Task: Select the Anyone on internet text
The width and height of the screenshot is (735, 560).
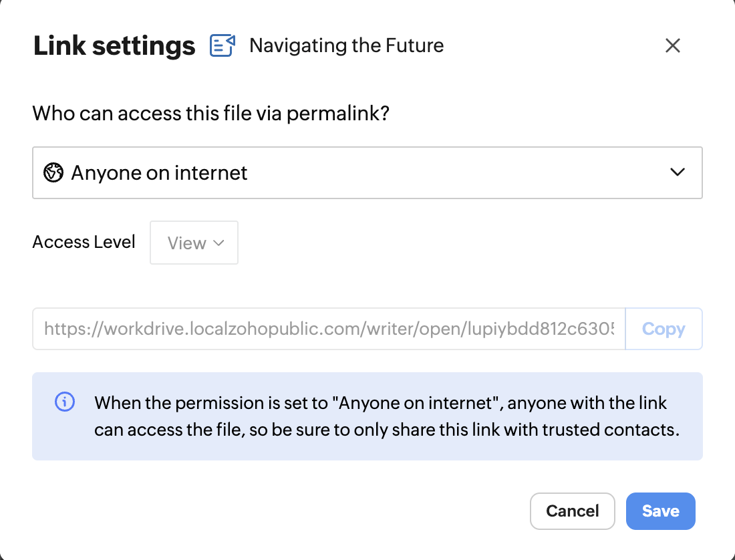Action: [x=159, y=173]
